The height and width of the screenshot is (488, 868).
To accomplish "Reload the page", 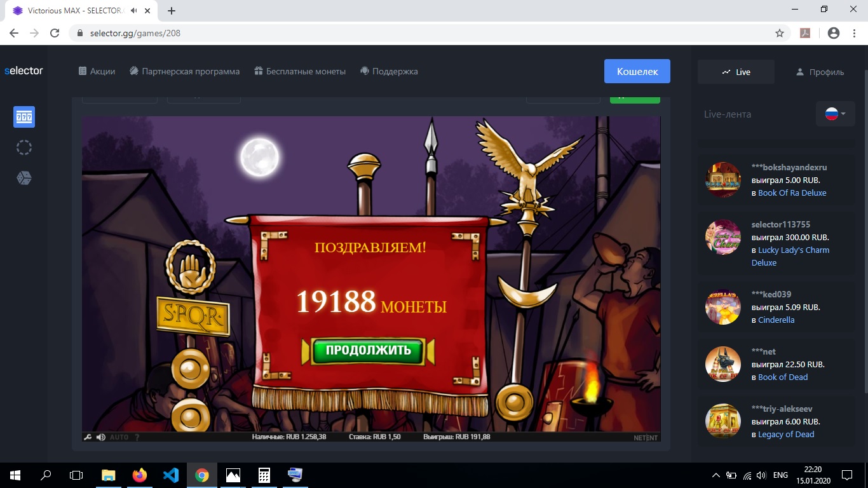I will point(55,33).
